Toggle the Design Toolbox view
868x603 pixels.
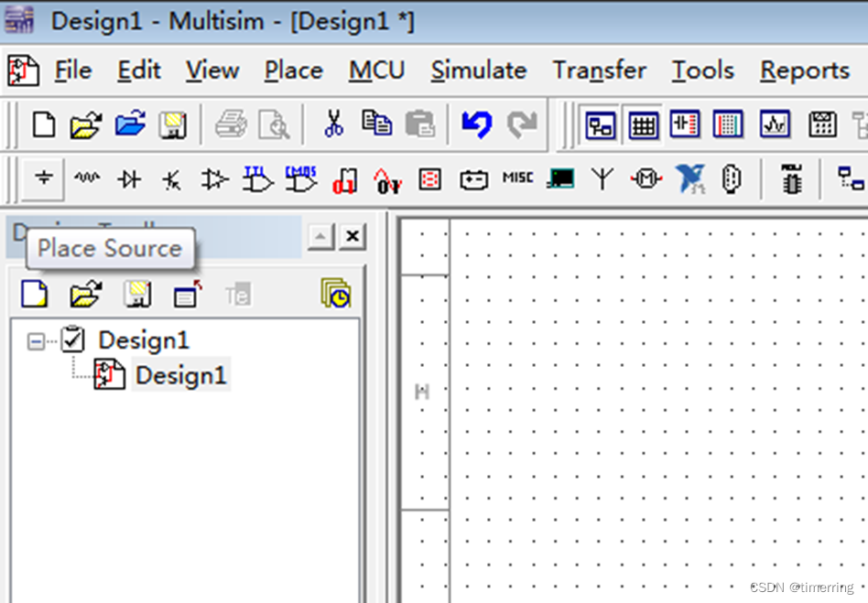(600, 124)
